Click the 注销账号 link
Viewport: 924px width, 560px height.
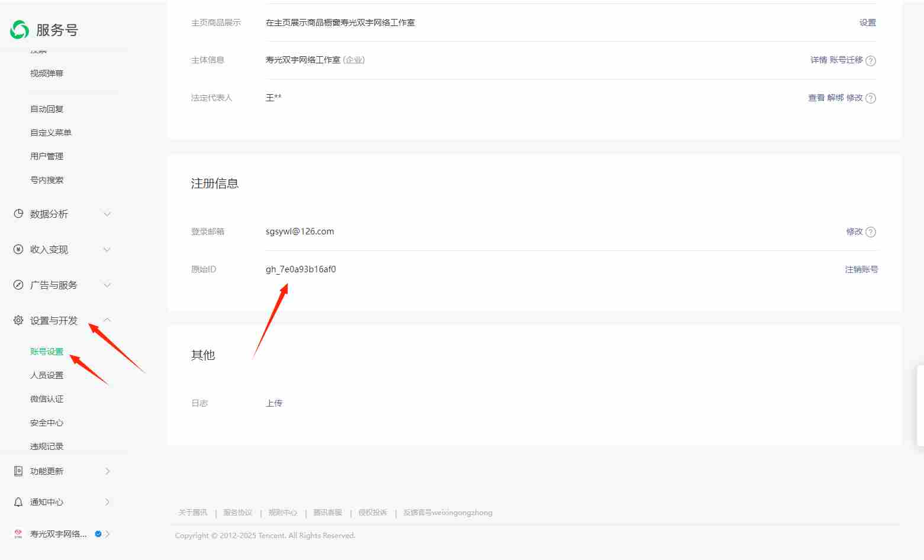(861, 269)
